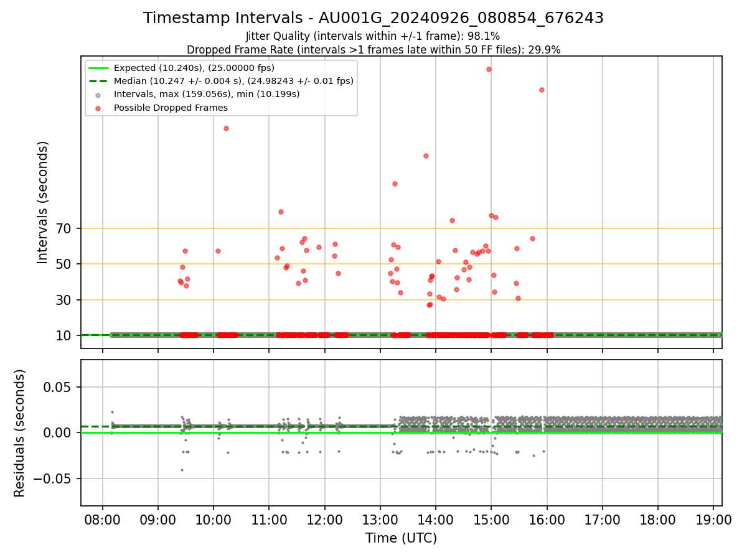Click the highest red dropped-frame point near 15:00
Viewport: 747px width, 560px height.
point(489,69)
